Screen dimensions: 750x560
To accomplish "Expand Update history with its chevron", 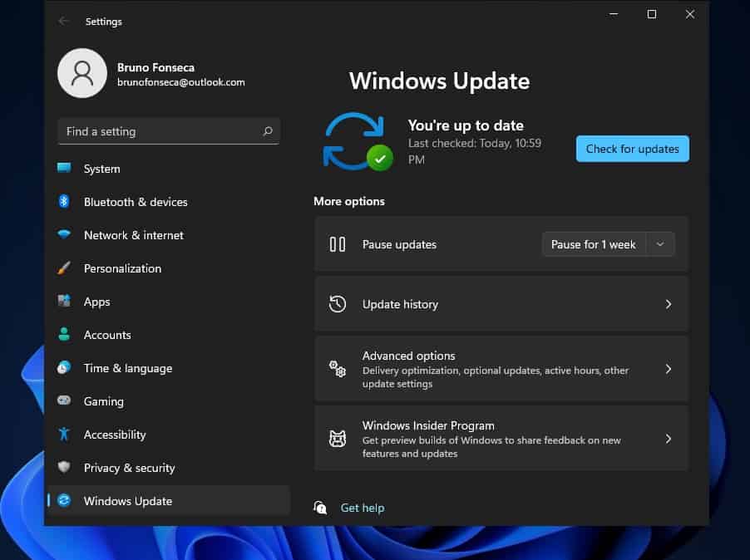I will 669,304.
